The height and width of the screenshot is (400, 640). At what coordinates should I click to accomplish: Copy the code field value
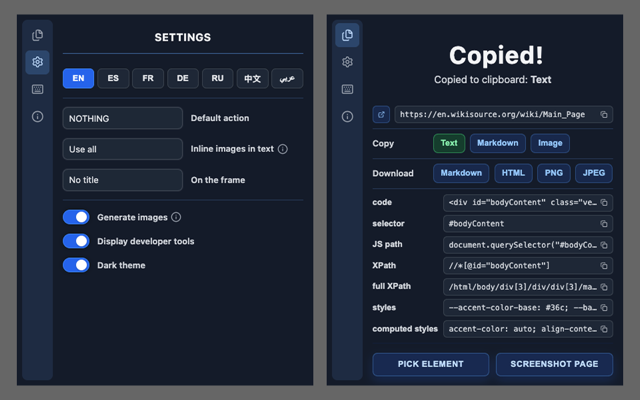pos(604,203)
